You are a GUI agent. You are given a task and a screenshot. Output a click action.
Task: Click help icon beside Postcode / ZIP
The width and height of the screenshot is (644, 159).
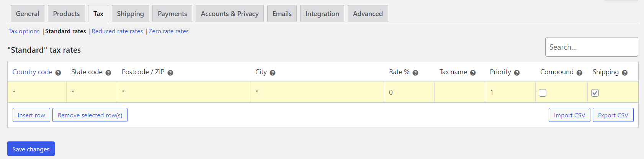pos(170,73)
